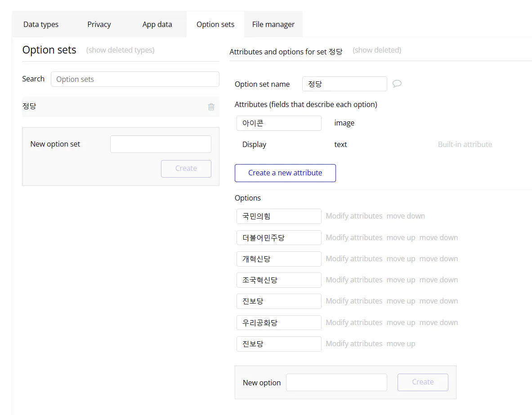
Task: Delete the 정당 option set using the trash icon
Action: pos(211,107)
